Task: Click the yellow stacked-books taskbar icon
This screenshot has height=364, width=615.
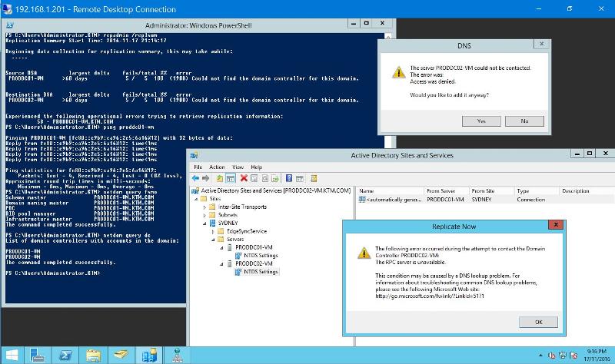Action: coord(121,356)
